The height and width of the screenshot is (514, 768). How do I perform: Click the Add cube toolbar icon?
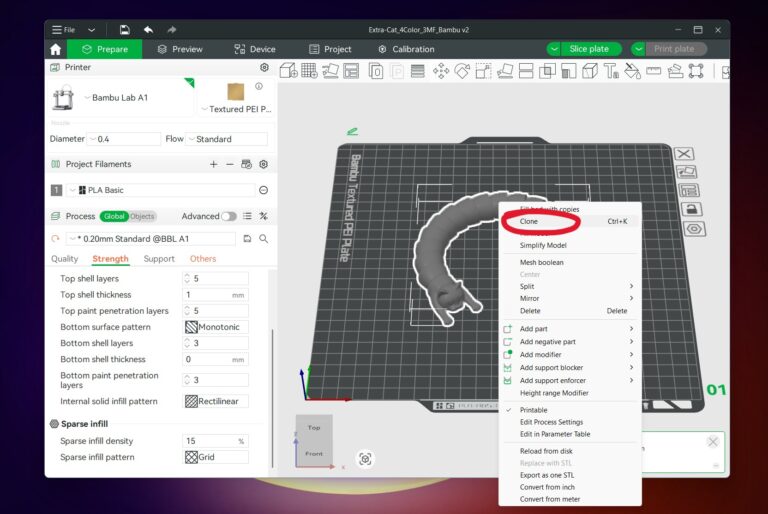click(x=288, y=71)
